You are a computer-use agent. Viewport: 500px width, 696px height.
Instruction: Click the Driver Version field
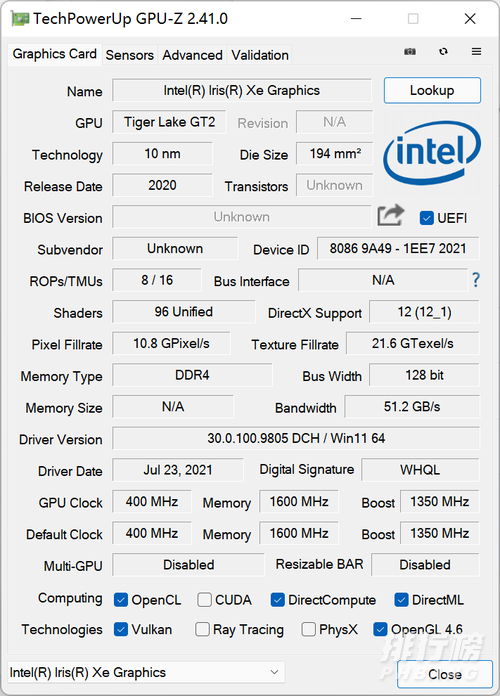point(296,439)
